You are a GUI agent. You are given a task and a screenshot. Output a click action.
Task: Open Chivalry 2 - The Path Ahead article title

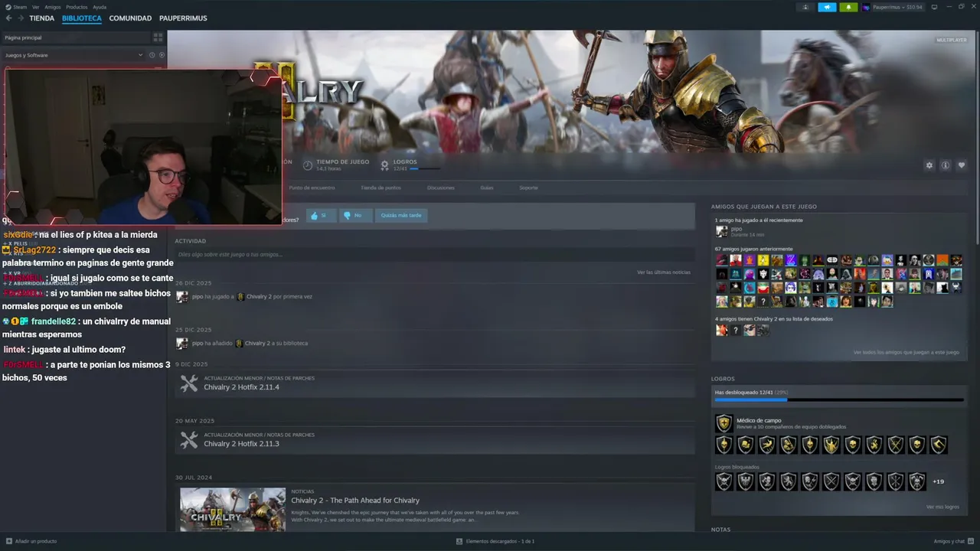point(355,500)
